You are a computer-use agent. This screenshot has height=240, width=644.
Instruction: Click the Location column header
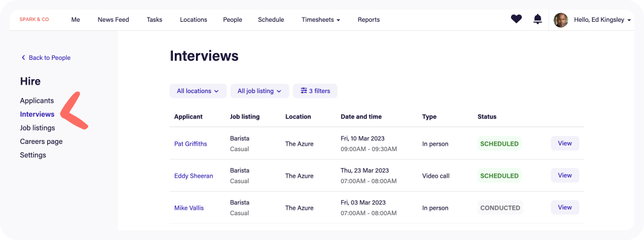coord(298,117)
